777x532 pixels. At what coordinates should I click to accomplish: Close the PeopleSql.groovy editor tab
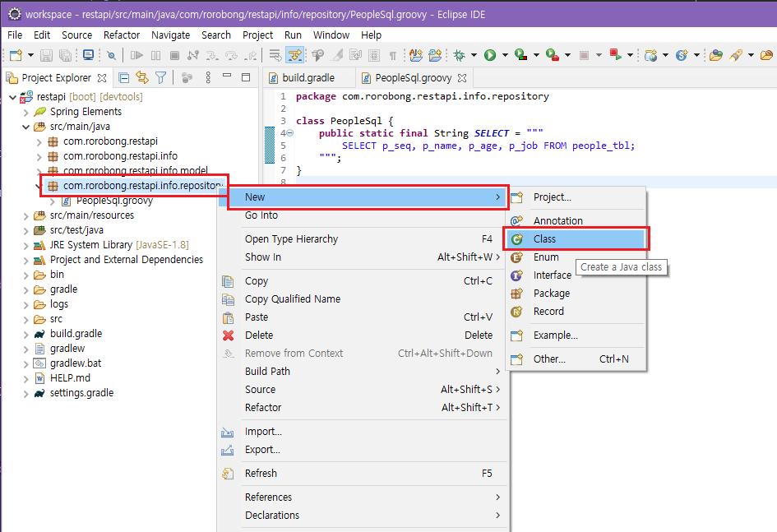462,78
